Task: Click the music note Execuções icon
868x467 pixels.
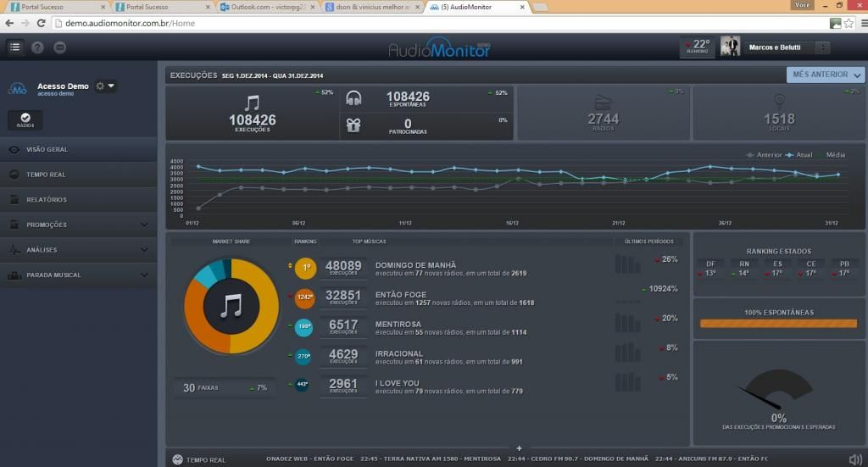Action: (252, 103)
